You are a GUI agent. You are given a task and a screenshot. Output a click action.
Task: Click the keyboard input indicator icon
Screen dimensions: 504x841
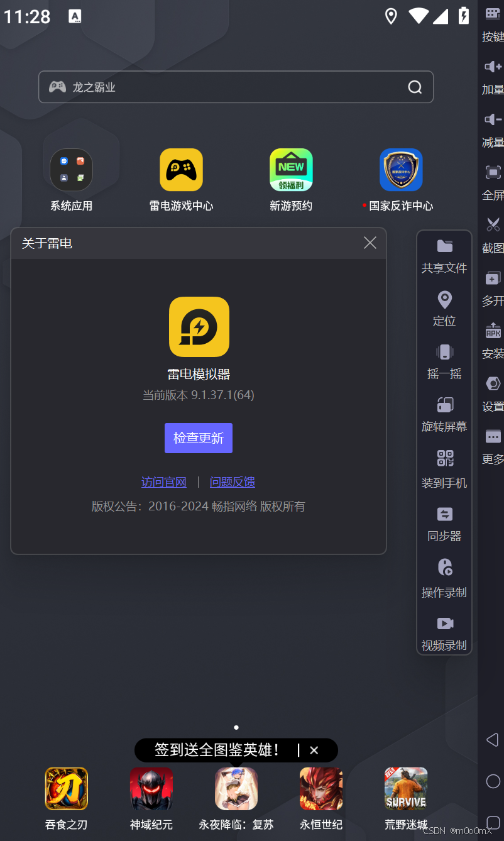(x=75, y=16)
